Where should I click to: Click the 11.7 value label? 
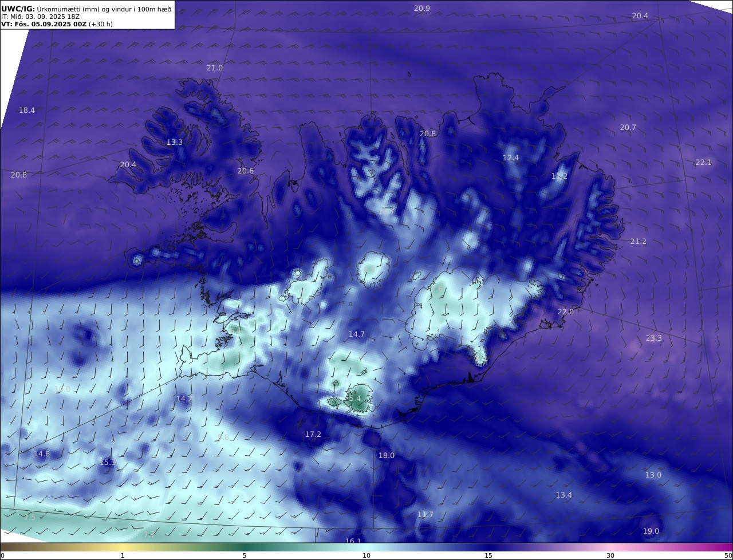425,515
